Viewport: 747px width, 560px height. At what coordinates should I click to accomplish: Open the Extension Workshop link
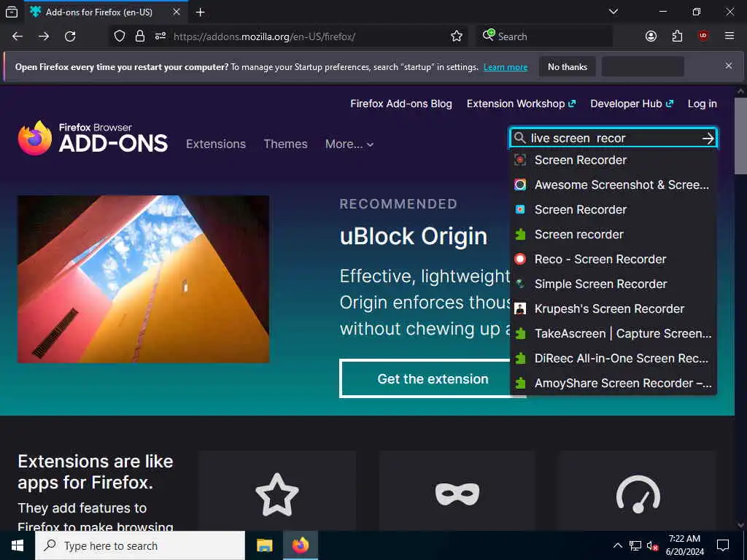pos(521,104)
